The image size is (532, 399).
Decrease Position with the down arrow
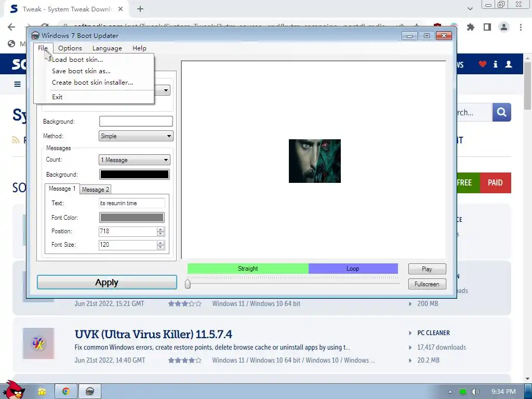(161, 234)
